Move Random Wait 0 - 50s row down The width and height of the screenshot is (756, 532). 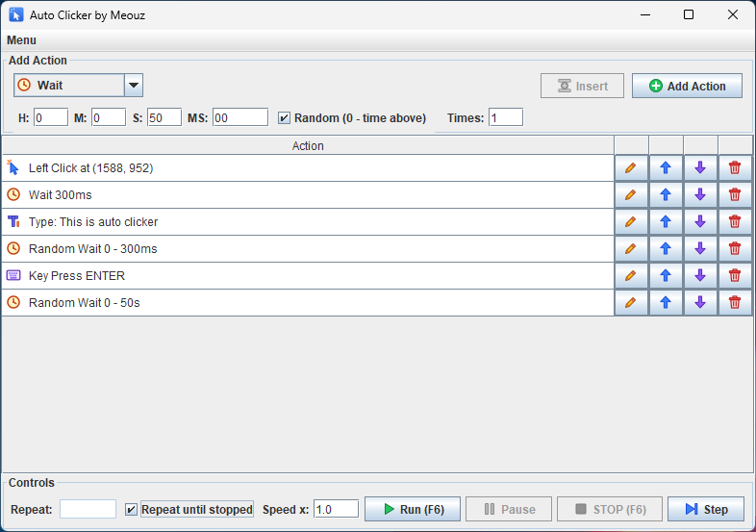[x=700, y=303]
